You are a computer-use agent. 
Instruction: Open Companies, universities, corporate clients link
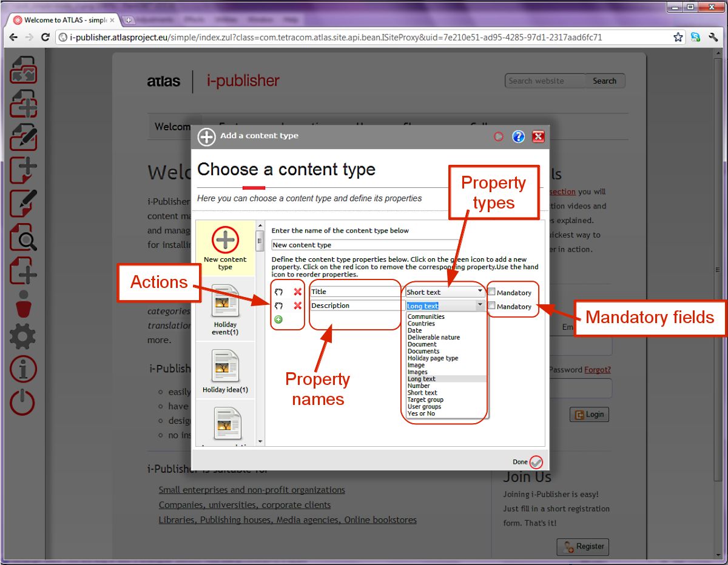245,505
